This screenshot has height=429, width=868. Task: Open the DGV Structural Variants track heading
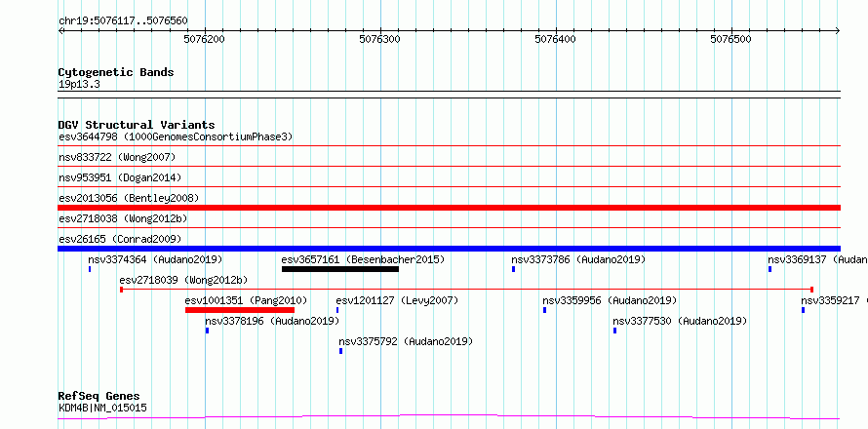coord(137,125)
